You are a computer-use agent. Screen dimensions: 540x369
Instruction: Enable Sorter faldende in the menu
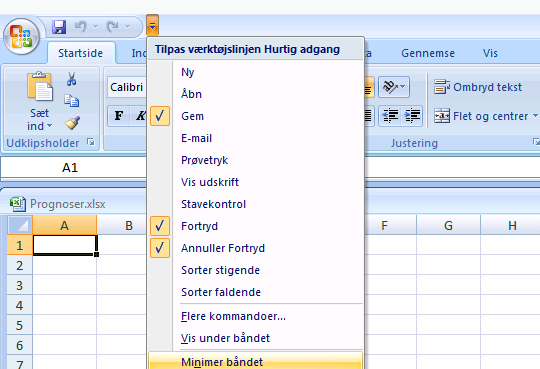point(256,292)
